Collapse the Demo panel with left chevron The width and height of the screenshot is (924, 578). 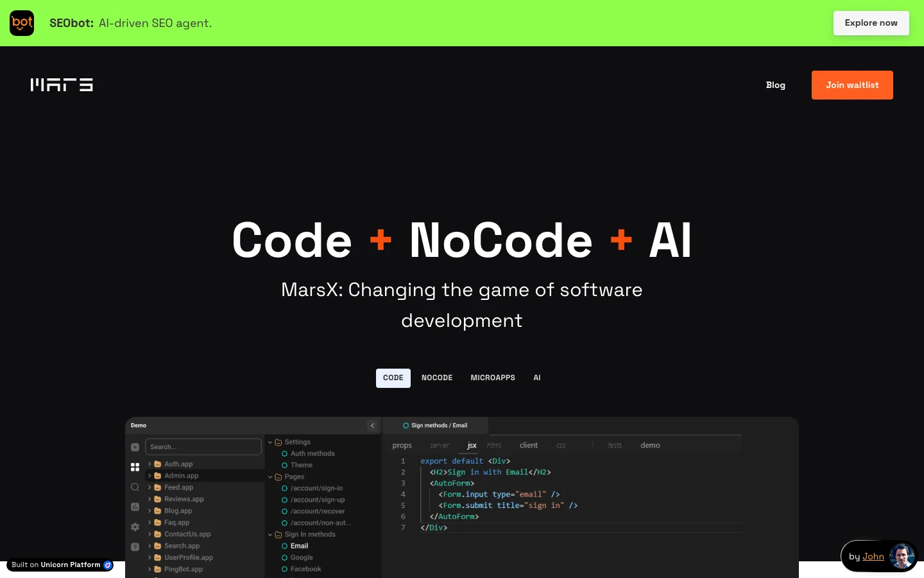point(372,425)
